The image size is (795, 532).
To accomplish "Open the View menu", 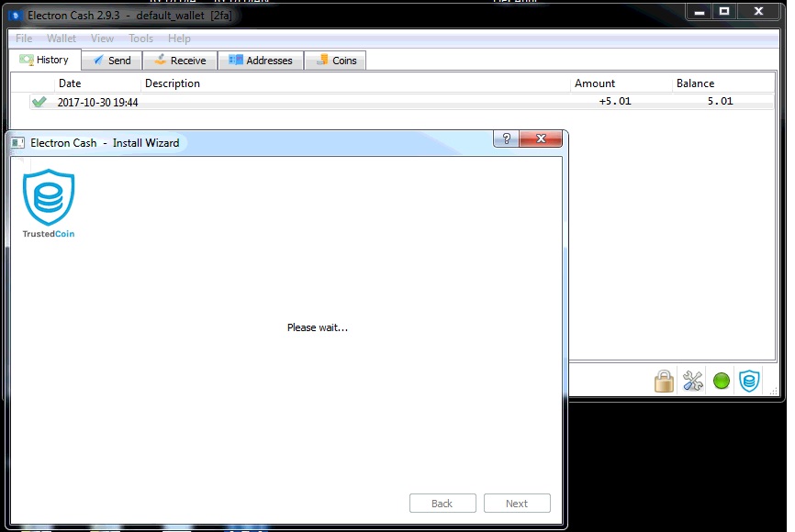I will (102, 39).
